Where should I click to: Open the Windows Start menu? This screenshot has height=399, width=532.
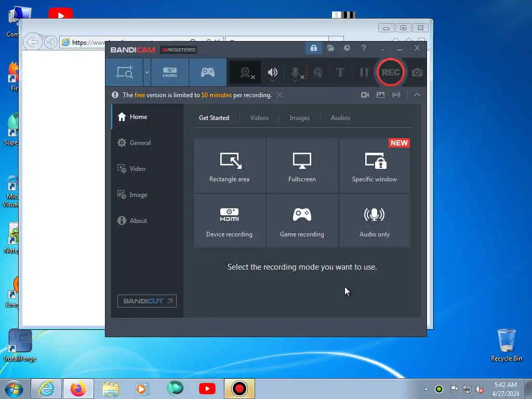[14, 389]
